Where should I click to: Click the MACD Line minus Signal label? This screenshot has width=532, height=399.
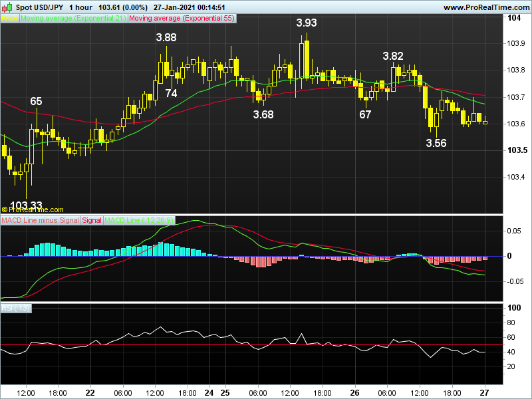click(40, 220)
